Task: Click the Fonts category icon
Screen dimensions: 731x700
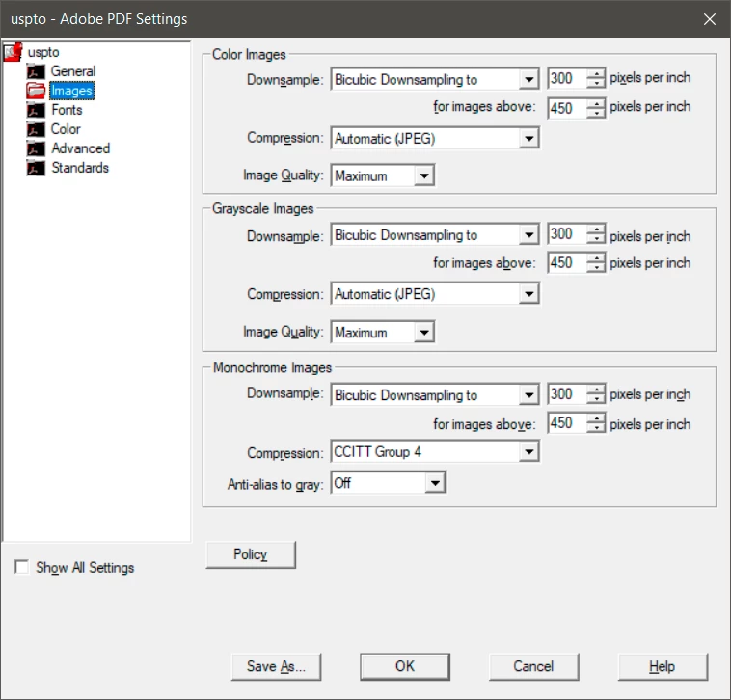Action: [x=36, y=110]
